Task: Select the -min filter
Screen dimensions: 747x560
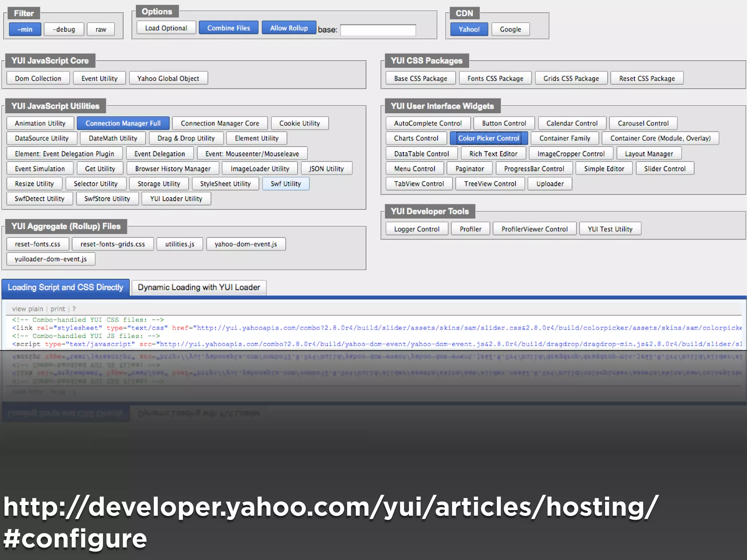Action: point(25,29)
